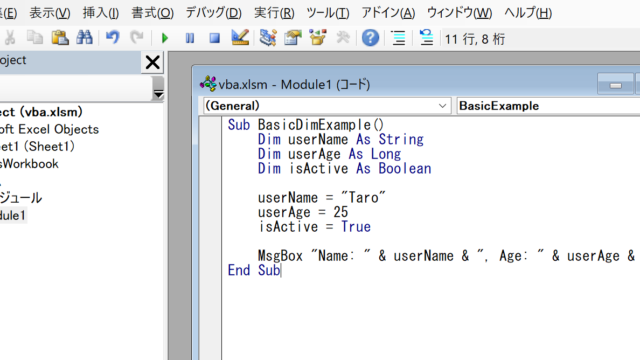640x360 pixels.
Task: Open the デバッグ(D) menu
Action: pos(213,13)
